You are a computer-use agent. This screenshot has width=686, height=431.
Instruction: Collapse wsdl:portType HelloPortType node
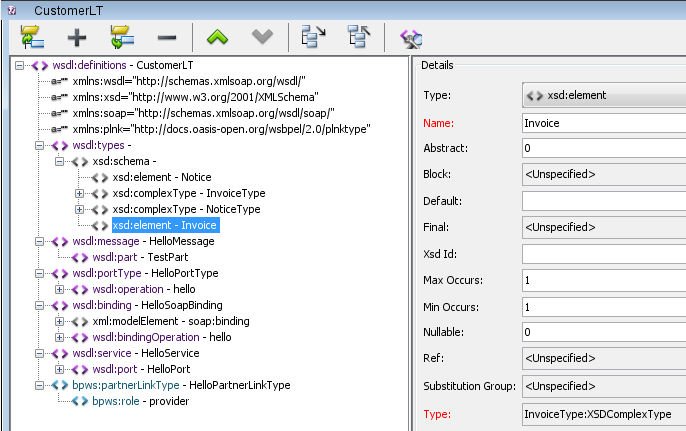coord(39,273)
